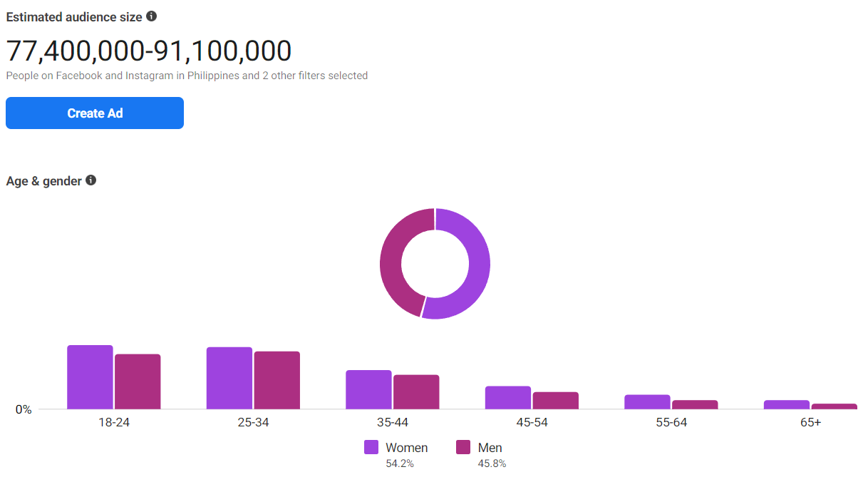Screen dimensions: 868x487
Task: Click the Men legend label
Action: [490, 448]
